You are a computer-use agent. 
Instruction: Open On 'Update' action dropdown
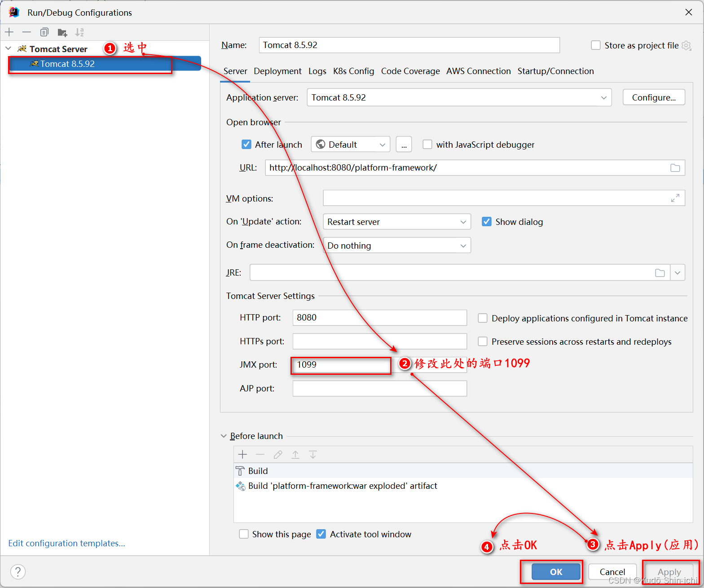397,222
